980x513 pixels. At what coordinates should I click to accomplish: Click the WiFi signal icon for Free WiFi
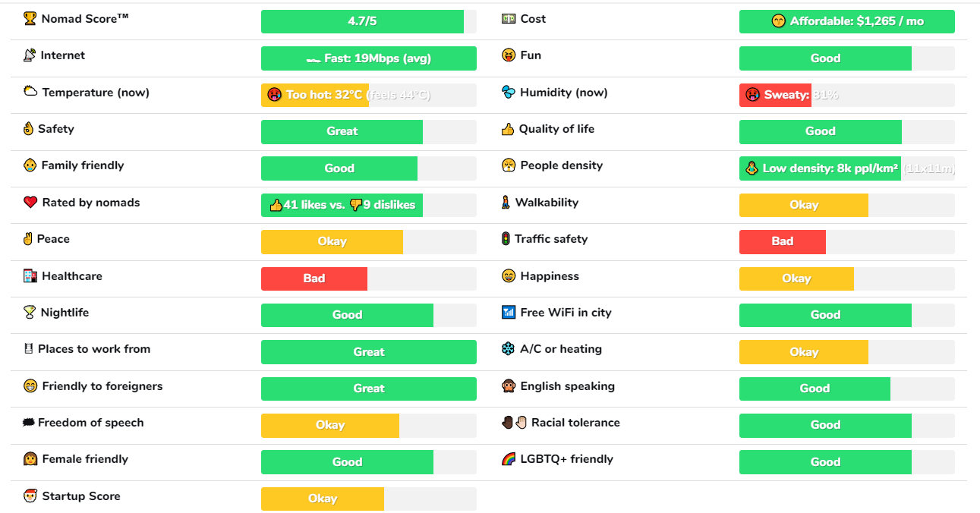pos(509,313)
